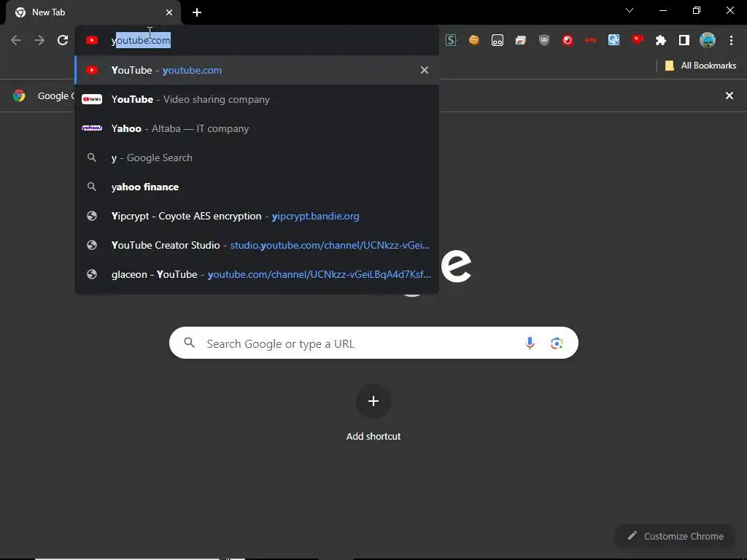Open Customize Chrome panel
The height and width of the screenshot is (560, 747).
tap(676, 536)
